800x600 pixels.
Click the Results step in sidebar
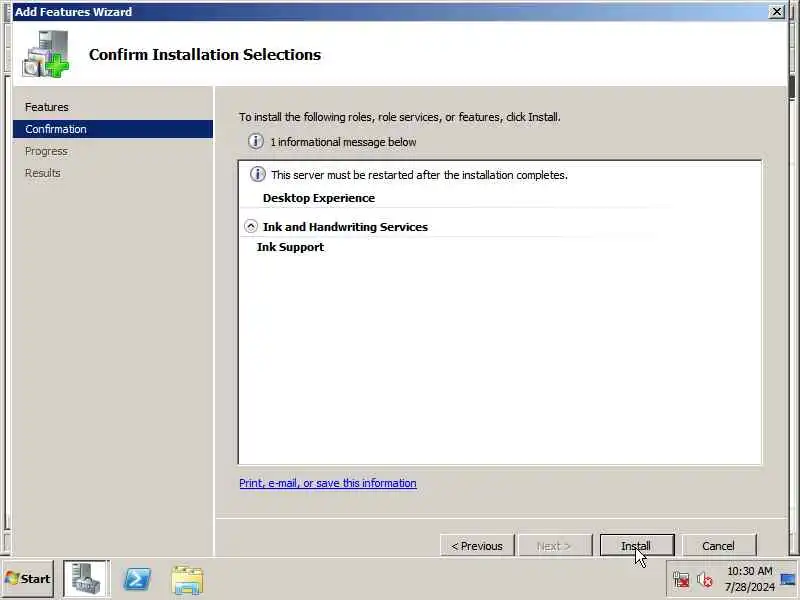[x=42, y=173]
